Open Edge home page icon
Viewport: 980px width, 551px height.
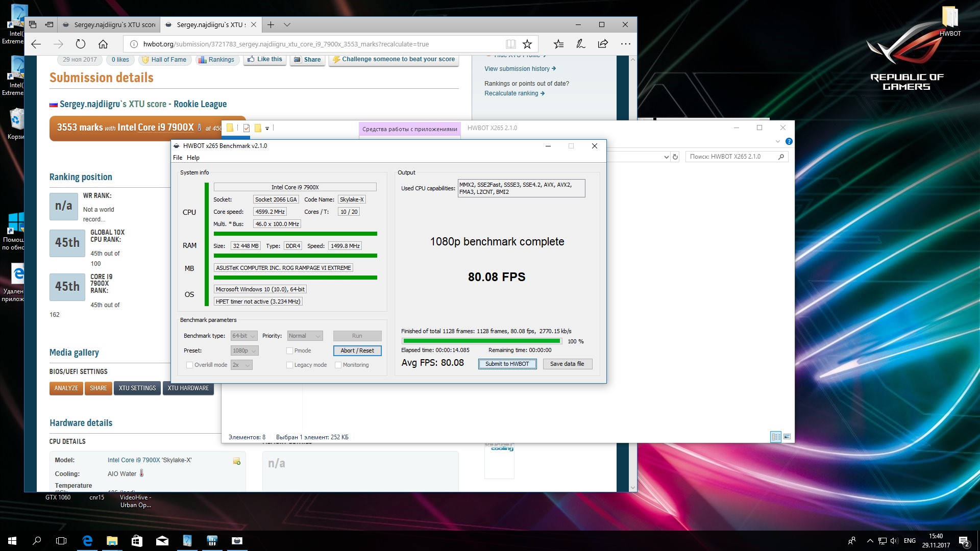click(x=103, y=44)
